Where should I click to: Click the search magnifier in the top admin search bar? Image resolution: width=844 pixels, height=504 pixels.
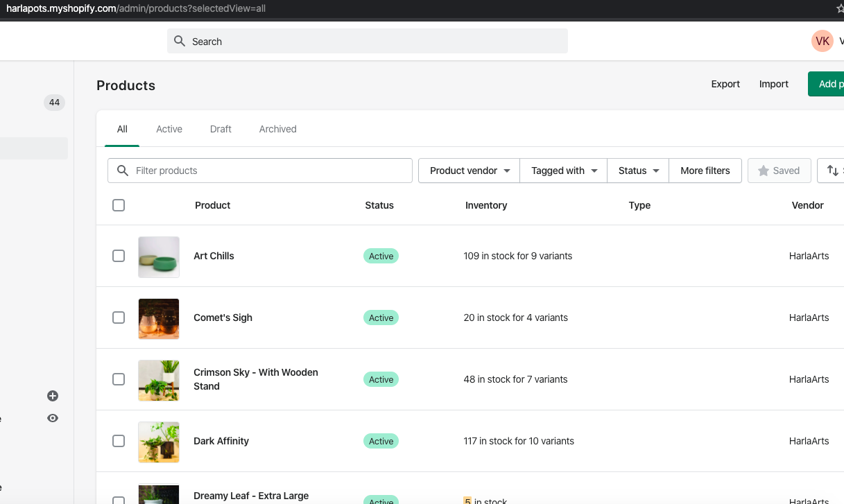[x=180, y=41]
